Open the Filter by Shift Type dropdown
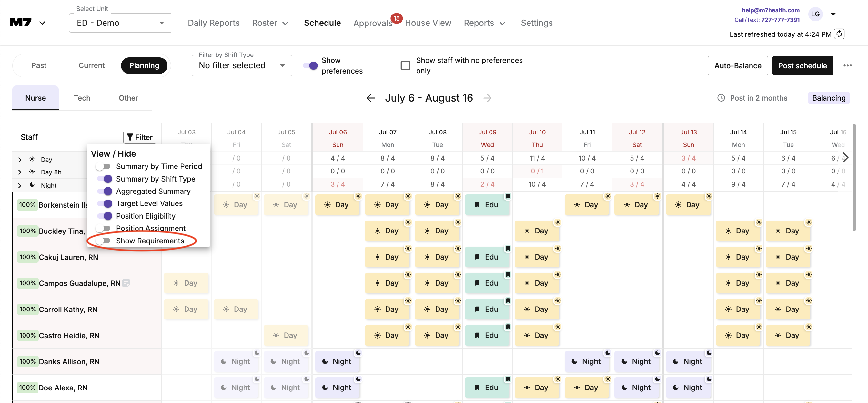This screenshot has width=868, height=403. click(x=242, y=65)
